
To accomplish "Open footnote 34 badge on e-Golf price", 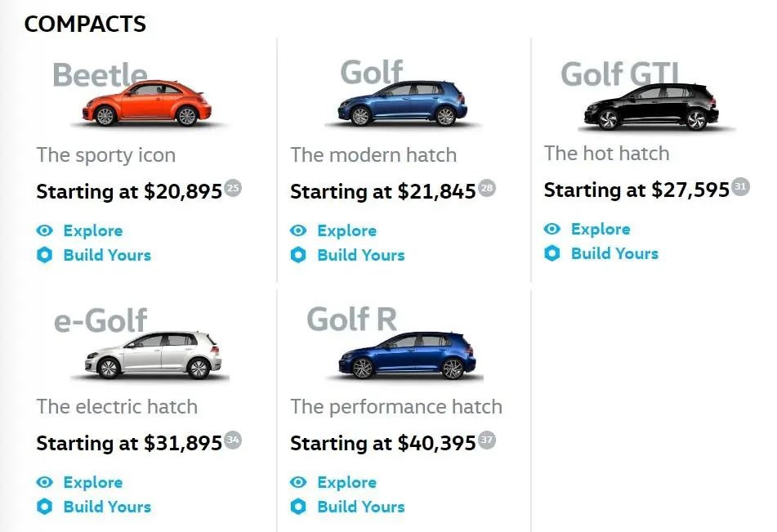I will pyautogui.click(x=233, y=440).
